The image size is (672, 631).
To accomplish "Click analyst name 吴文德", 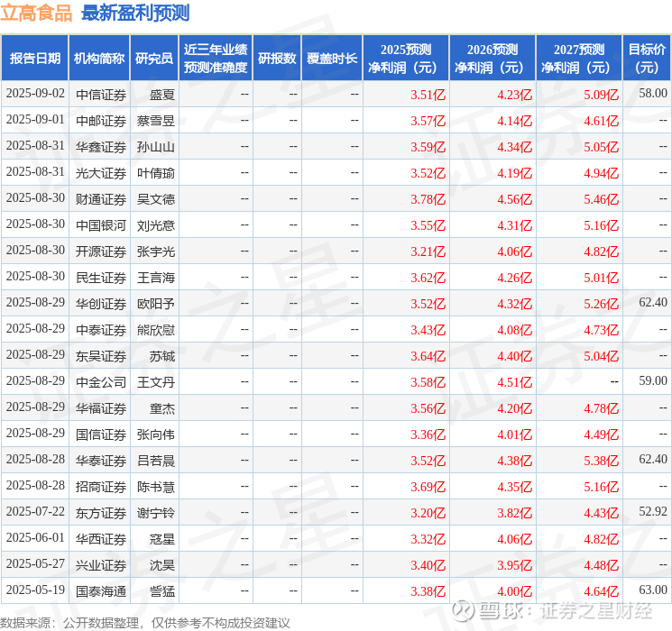I will [156, 199].
